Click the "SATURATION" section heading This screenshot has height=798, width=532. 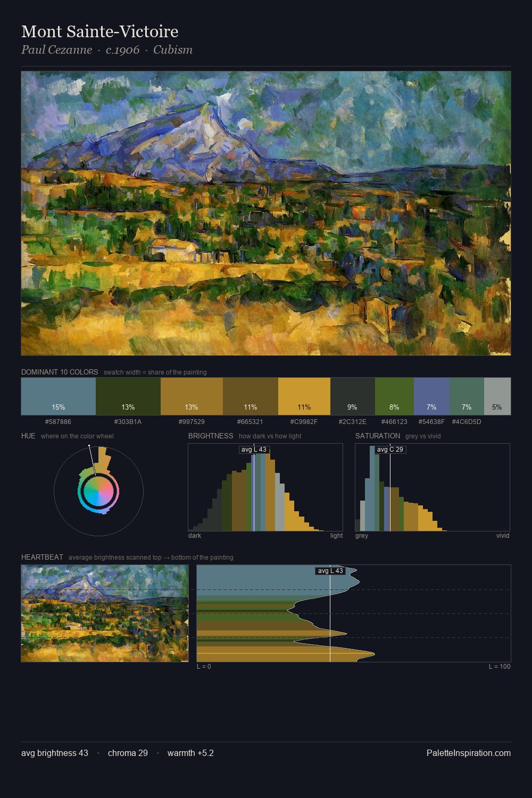pos(378,436)
